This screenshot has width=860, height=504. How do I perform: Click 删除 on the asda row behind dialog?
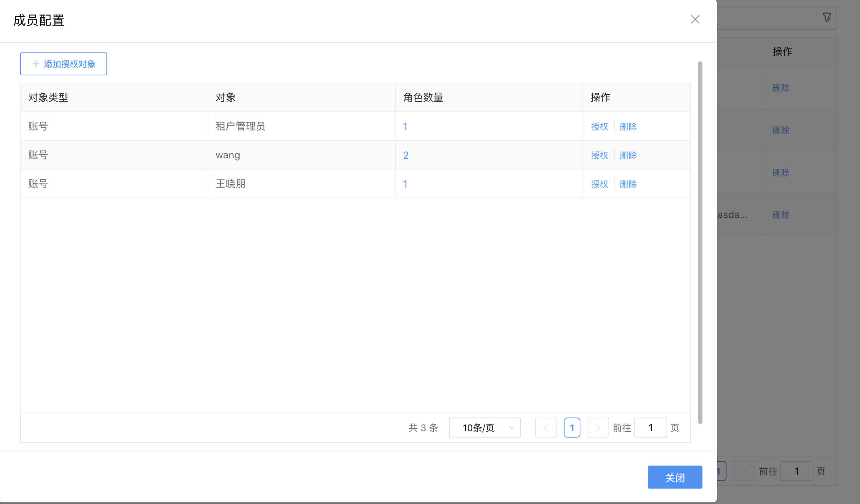pos(781,215)
